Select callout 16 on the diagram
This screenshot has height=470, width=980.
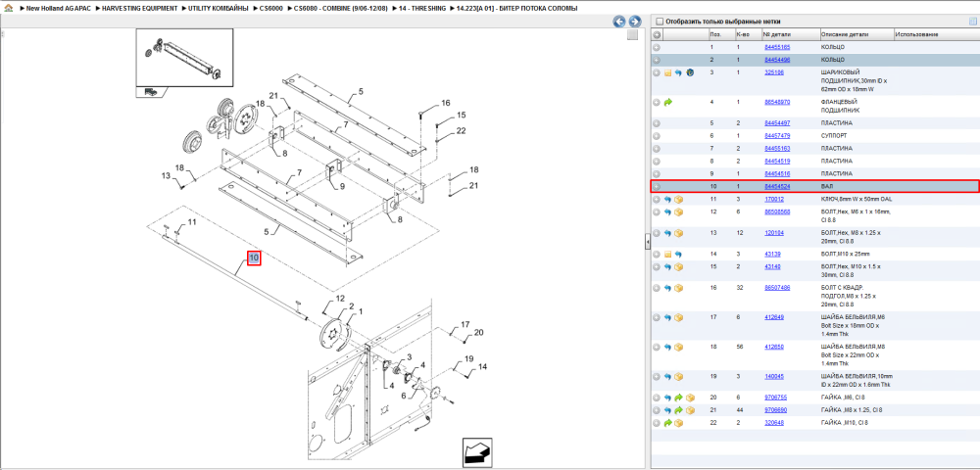click(x=445, y=103)
